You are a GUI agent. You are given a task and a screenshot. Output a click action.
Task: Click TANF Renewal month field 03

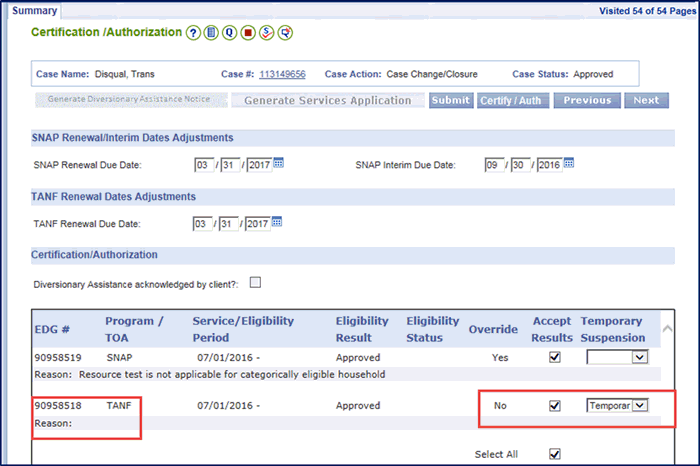tap(202, 224)
